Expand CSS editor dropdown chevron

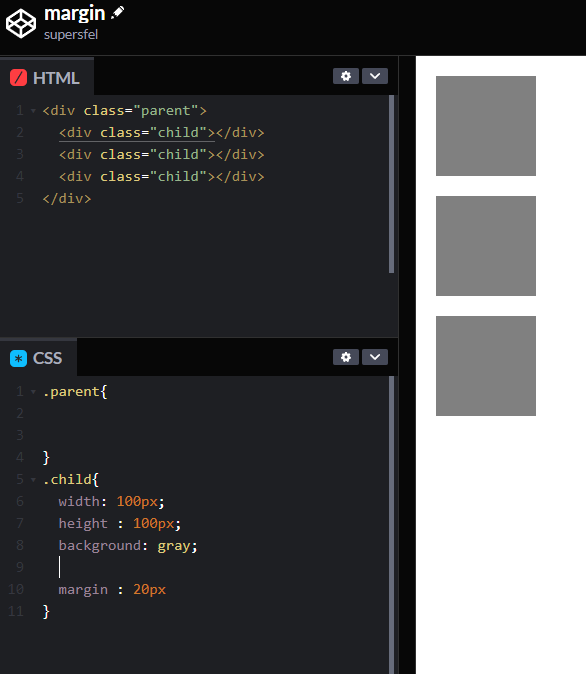click(374, 357)
